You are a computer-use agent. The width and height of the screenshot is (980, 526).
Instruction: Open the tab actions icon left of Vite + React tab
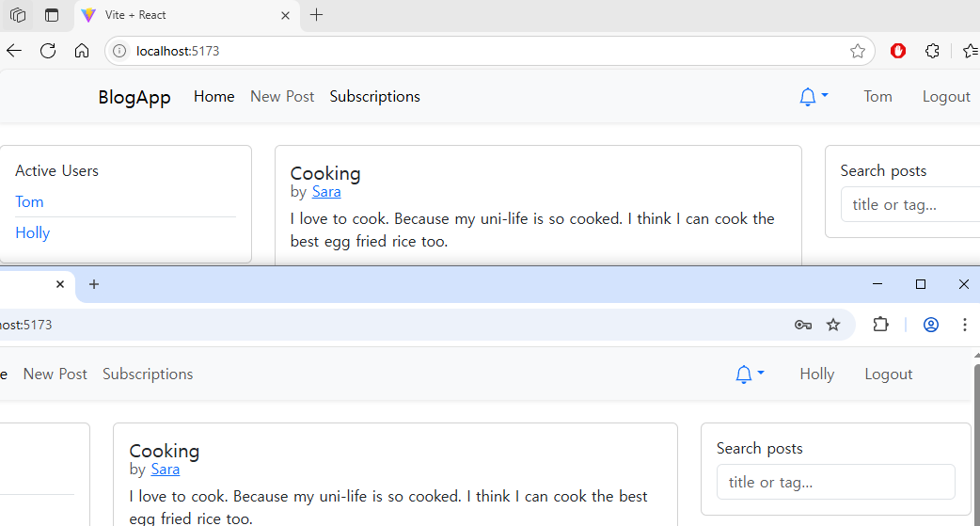[52, 15]
